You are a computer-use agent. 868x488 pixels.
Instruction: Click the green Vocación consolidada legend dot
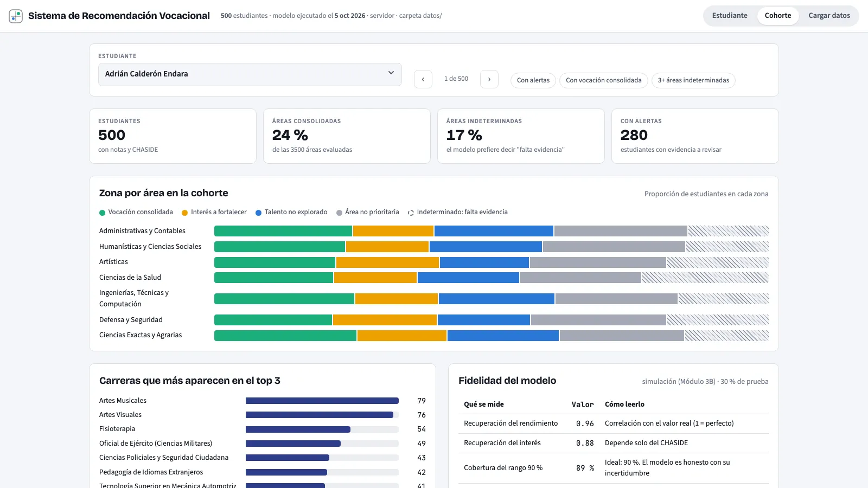point(102,213)
